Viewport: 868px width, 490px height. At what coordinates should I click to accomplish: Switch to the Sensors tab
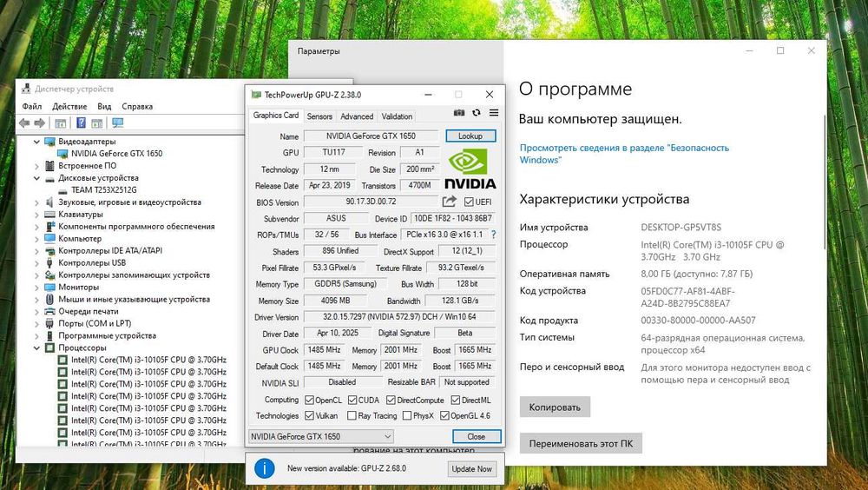(319, 116)
